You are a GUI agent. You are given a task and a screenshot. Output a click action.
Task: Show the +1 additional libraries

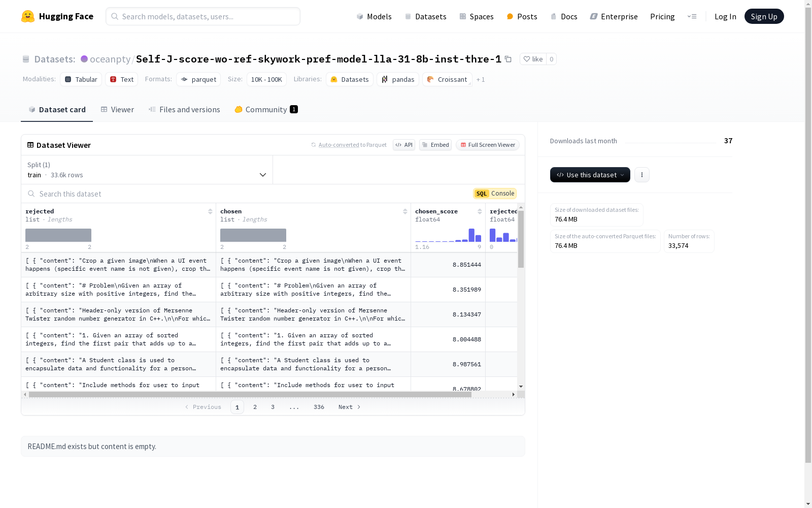(481, 79)
